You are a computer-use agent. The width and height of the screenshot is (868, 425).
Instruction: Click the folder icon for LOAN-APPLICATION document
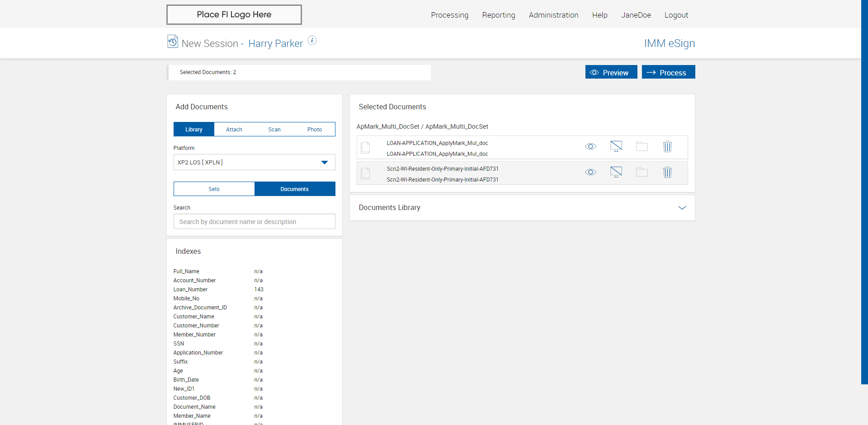(642, 147)
